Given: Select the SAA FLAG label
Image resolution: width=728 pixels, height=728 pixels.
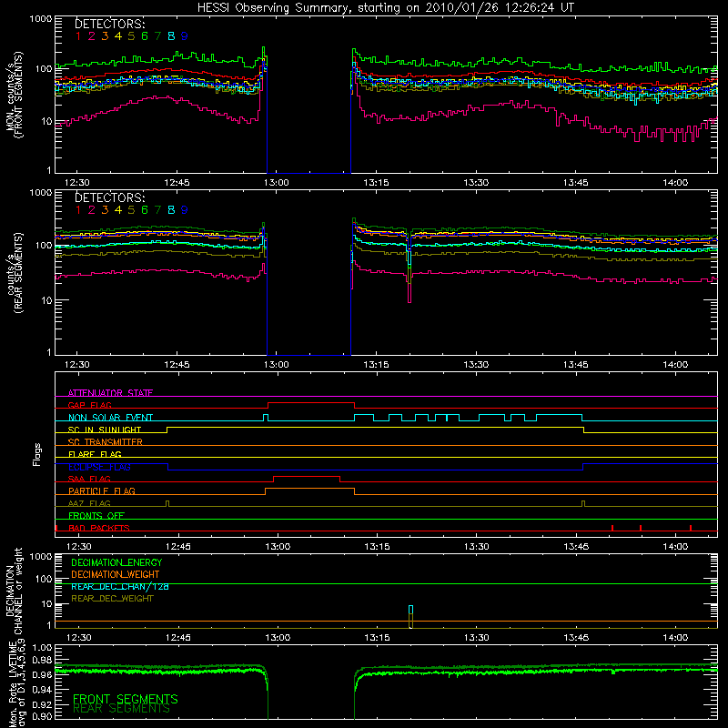Looking at the screenshot, I should pos(89,479).
